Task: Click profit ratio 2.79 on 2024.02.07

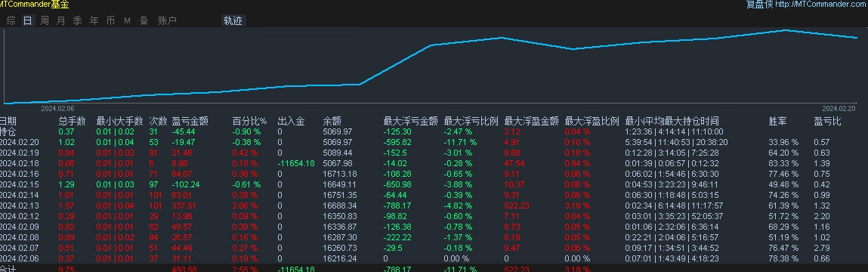Action: (x=821, y=248)
